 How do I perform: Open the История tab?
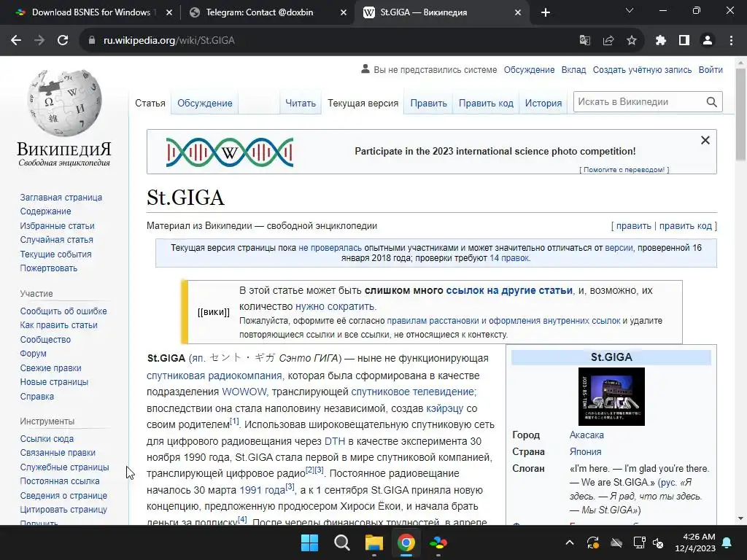pyautogui.click(x=543, y=104)
